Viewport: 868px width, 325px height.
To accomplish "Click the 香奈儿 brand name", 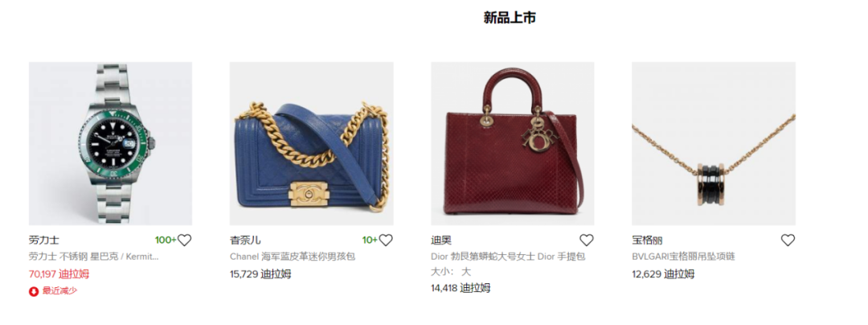I will 245,241.
